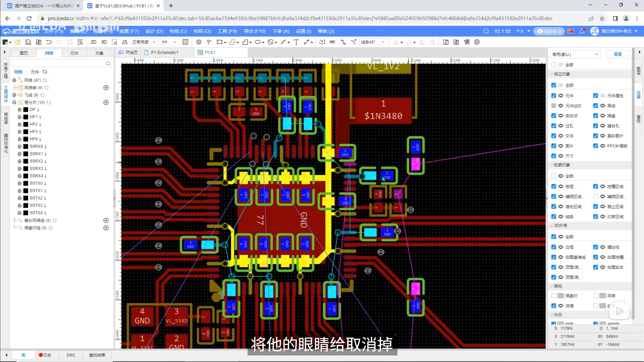Toggle eye visibility for 过孔 vias
644x362 pixels.
coord(561,126)
